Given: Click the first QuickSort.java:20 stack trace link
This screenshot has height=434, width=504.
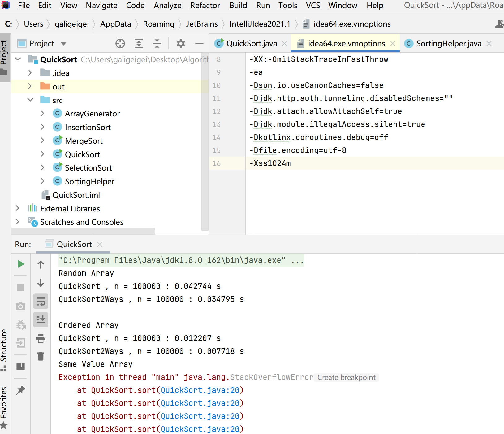Looking at the screenshot, I should click(200, 390).
